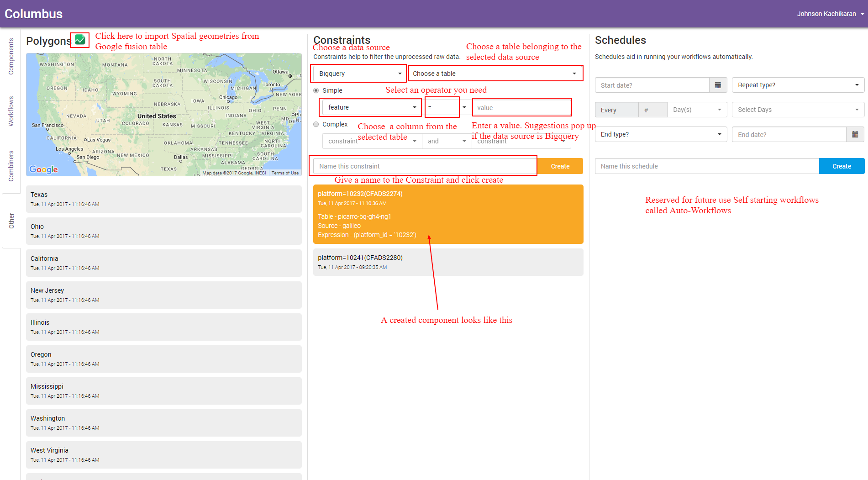The width and height of the screenshot is (868, 480).
Task: Open the feature column dropdown
Action: coord(371,107)
